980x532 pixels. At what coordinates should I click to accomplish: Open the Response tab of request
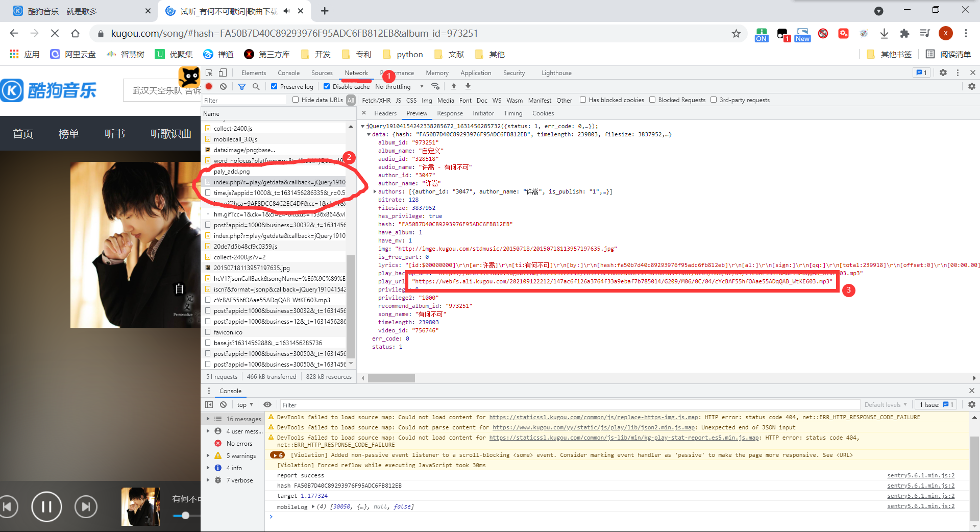[450, 113]
